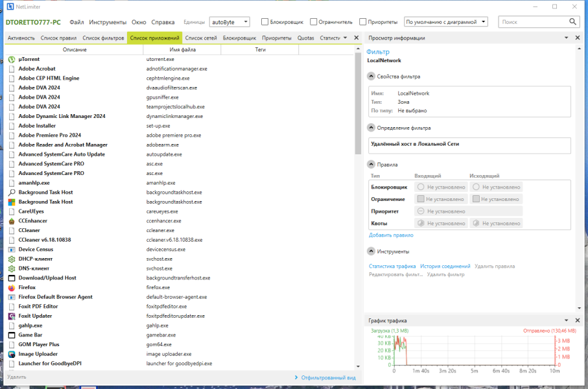Open the Справка menu

click(x=163, y=22)
